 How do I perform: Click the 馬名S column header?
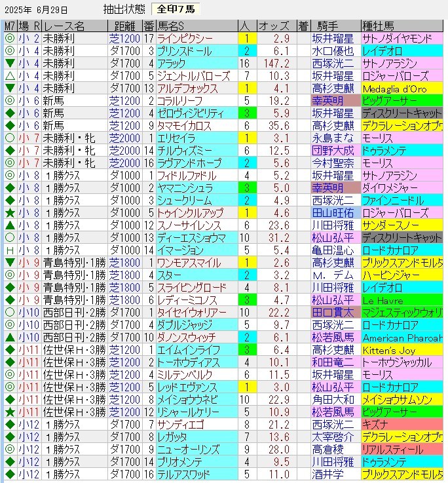pos(197,26)
